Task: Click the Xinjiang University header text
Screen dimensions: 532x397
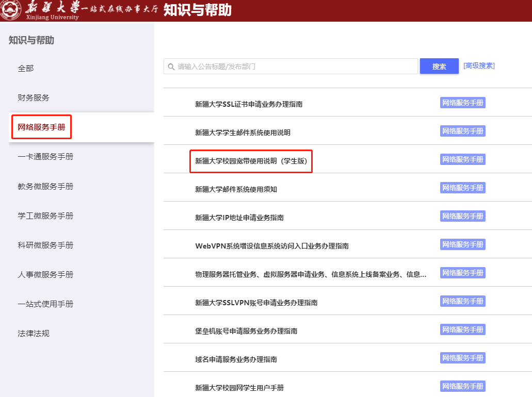Action: [x=52, y=18]
